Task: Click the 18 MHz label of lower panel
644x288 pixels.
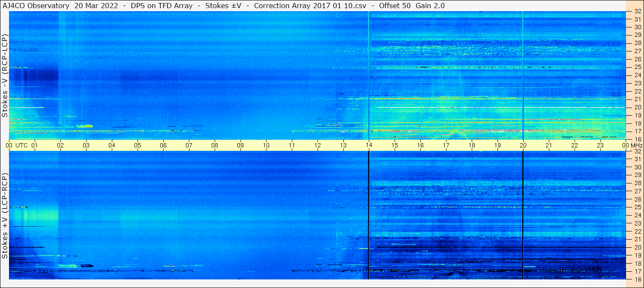Action: tap(637, 264)
